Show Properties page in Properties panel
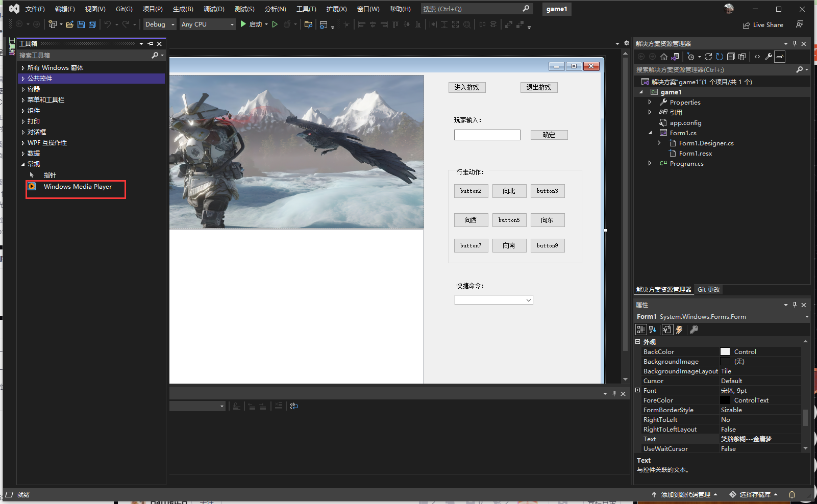817x504 pixels. coord(667,330)
